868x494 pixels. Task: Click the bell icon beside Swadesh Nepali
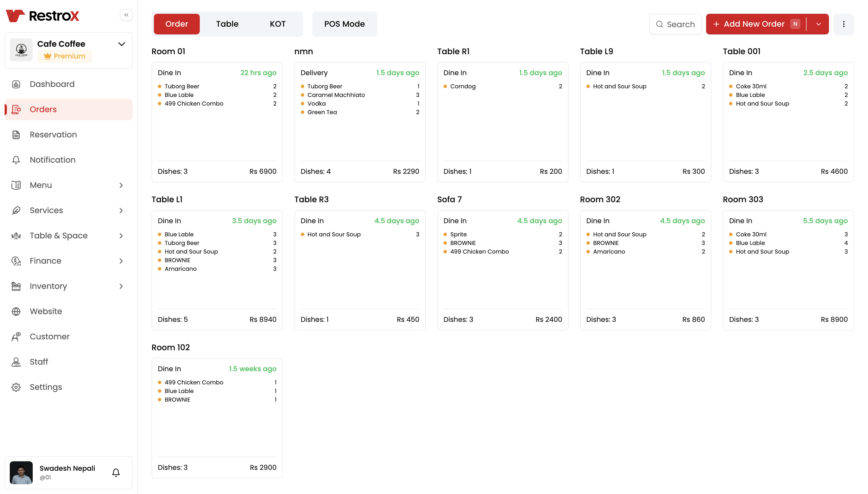116,472
